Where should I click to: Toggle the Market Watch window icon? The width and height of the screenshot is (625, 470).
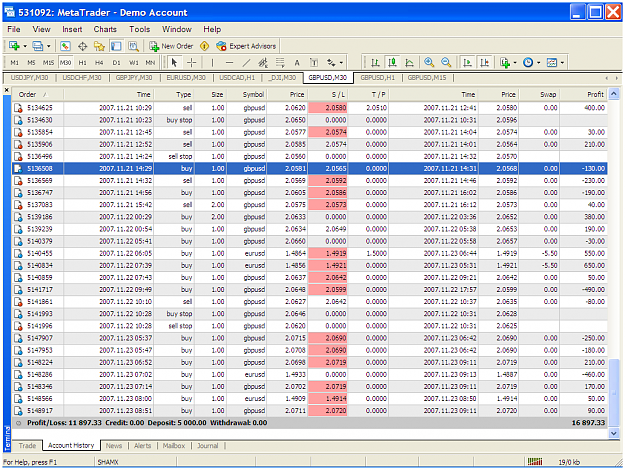pos(65,46)
